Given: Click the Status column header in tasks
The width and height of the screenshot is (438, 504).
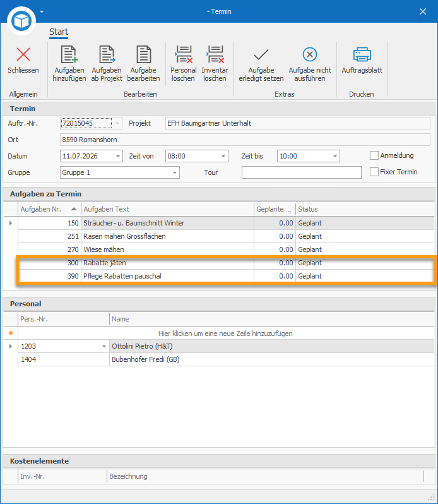Looking at the screenshot, I should click(365, 209).
